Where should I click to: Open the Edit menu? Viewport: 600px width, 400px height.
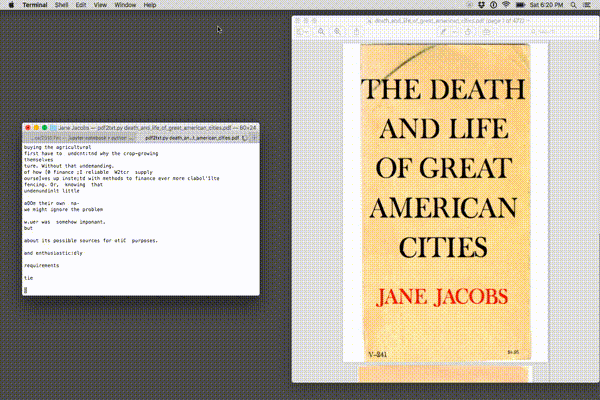click(x=81, y=5)
